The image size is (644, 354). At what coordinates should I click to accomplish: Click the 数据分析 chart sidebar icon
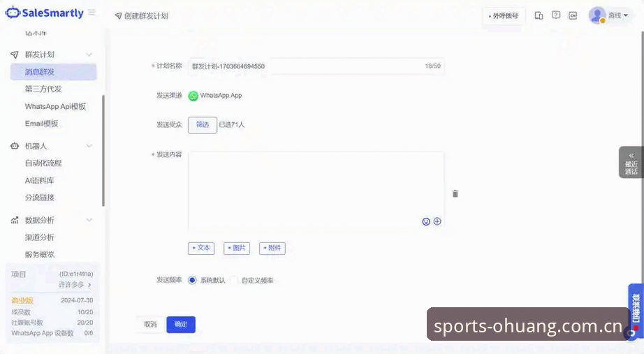(x=15, y=220)
